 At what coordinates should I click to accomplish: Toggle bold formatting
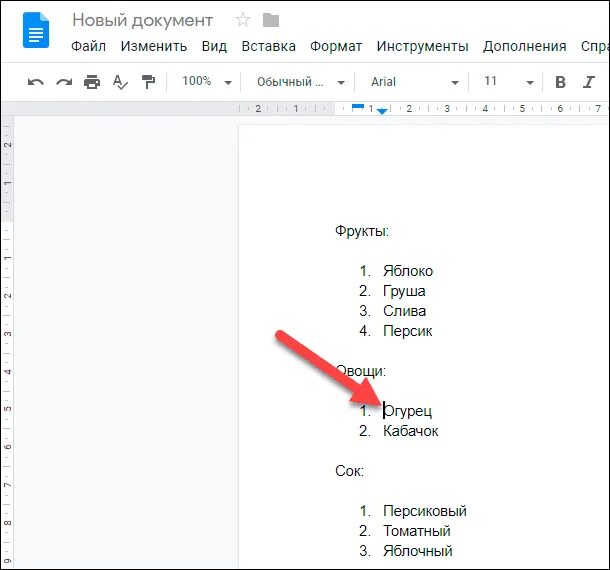coord(561,82)
